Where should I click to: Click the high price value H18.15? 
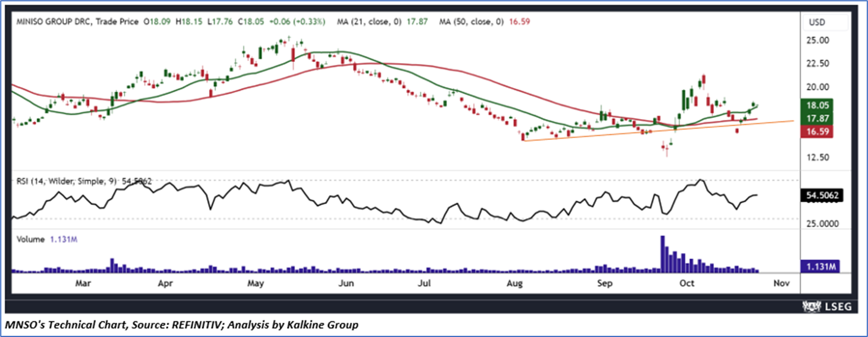pyautogui.click(x=188, y=21)
